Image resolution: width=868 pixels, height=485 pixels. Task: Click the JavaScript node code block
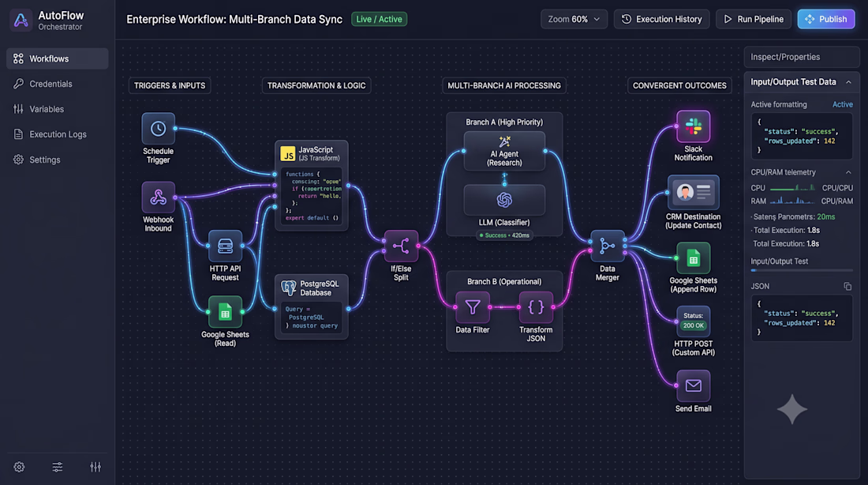click(x=312, y=196)
